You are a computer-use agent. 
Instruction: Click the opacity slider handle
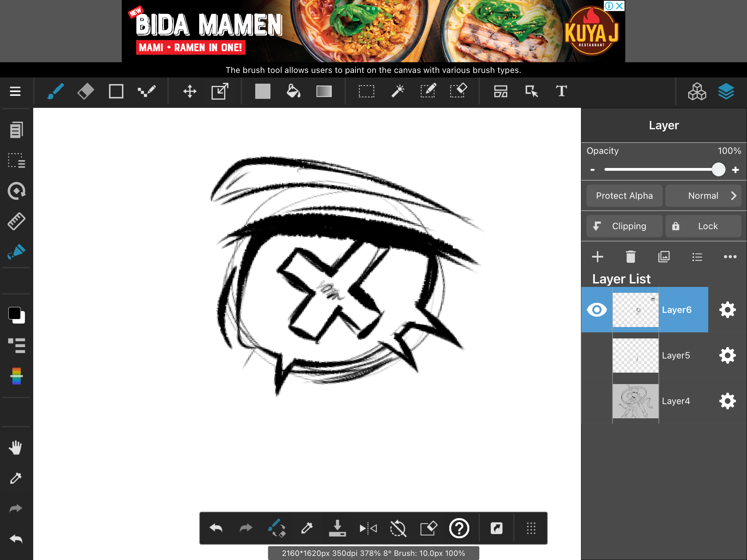click(718, 170)
